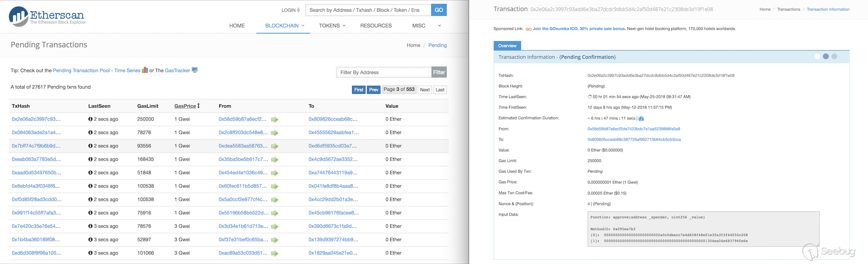Click the 250000 GasLimit cell

click(x=146, y=119)
